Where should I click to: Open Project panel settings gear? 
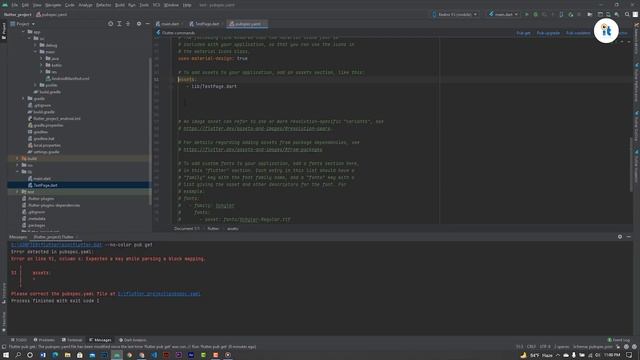click(139, 24)
